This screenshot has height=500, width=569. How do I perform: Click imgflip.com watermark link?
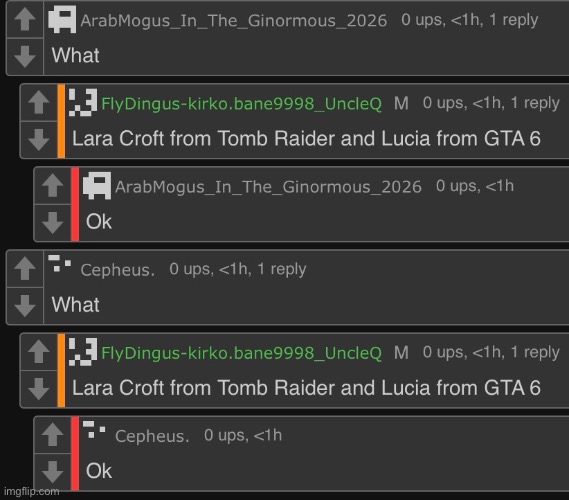(x=32, y=491)
